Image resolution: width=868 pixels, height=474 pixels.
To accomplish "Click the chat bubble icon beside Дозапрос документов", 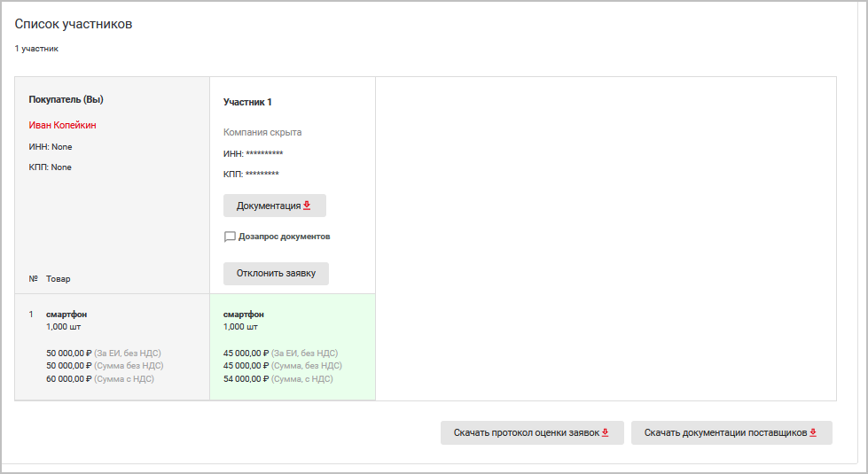I will [x=230, y=237].
